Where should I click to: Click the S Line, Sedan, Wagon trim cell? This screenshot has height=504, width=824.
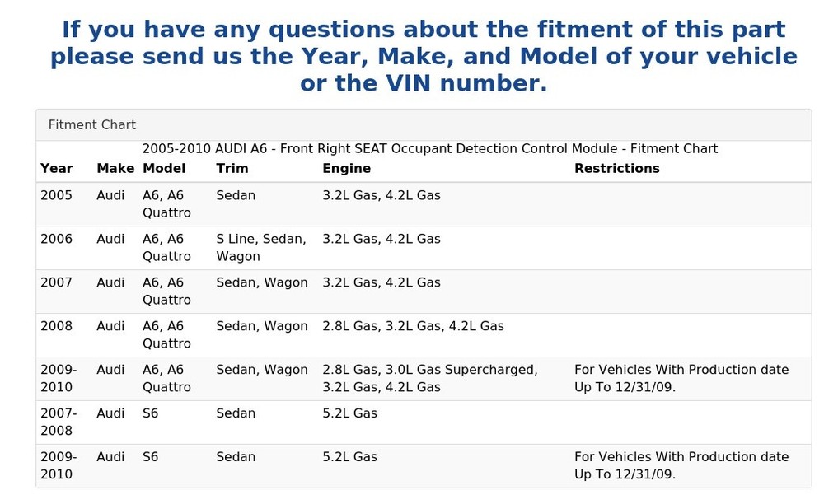point(261,248)
